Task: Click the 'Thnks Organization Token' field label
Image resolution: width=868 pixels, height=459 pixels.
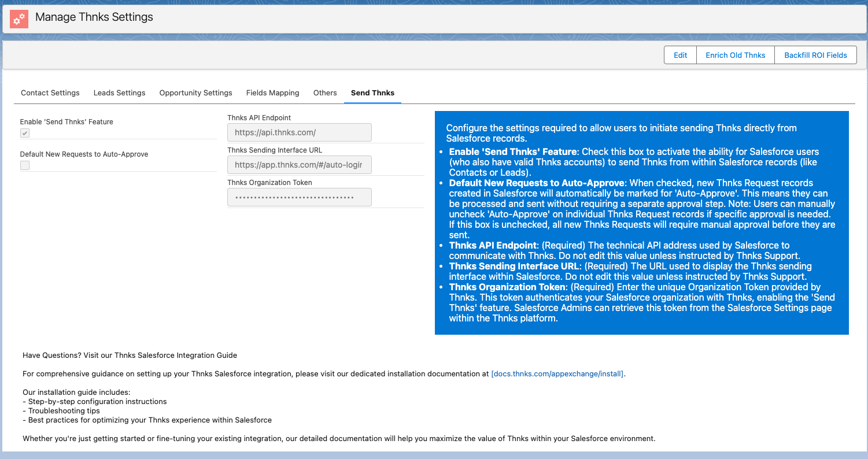Action: pos(269,183)
